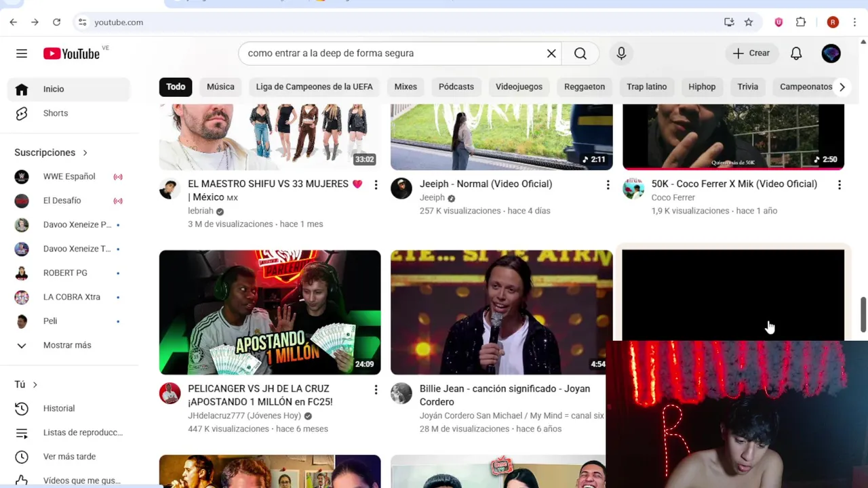
Task: Open video title Jeeiph - Normal (Video Oficial)
Action: 486,184
